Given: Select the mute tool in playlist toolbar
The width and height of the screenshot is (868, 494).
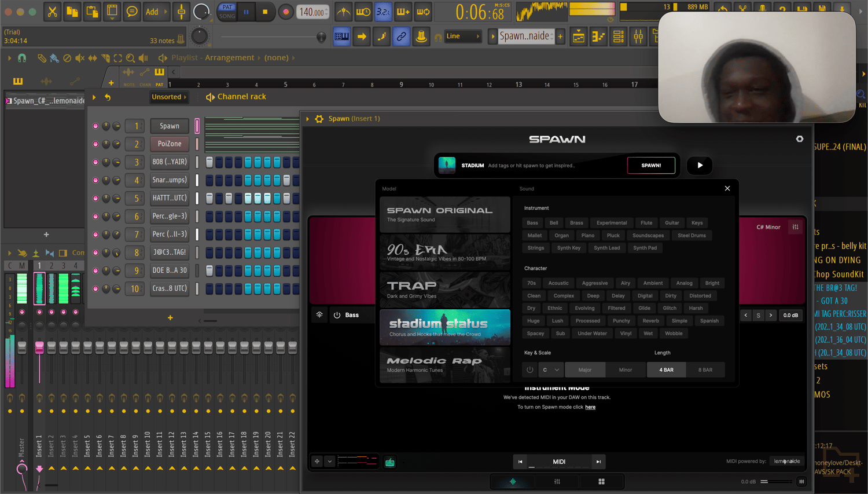Looking at the screenshot, I should tap(80, 58).
